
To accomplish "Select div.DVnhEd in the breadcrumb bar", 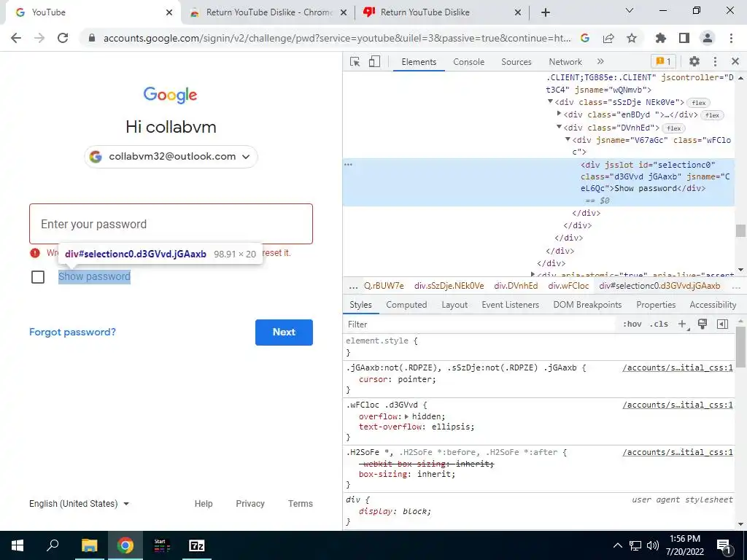I will click(516, 286).
